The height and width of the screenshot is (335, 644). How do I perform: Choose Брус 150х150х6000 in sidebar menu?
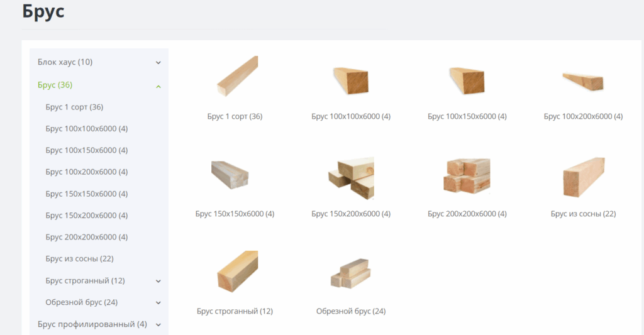[x=87, y=194]
